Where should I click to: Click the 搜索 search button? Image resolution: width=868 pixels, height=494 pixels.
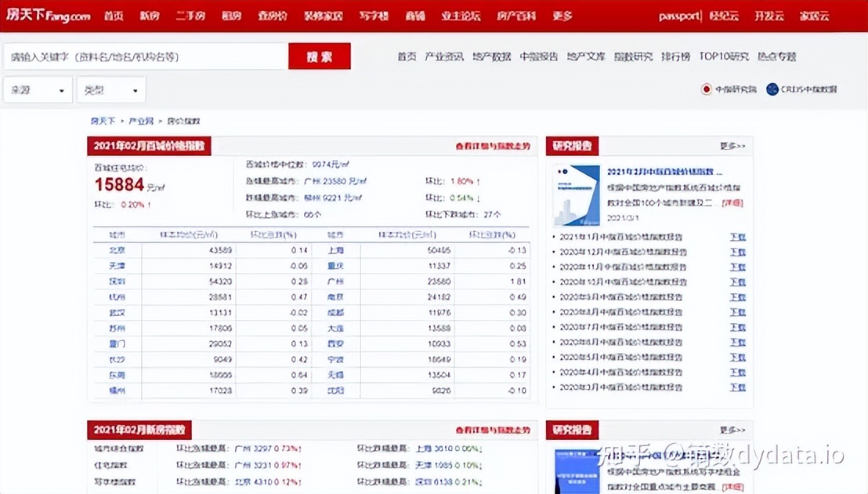(319, 56)
